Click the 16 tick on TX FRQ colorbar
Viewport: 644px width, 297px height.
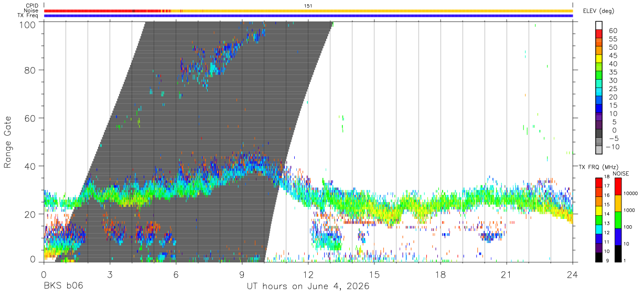(607, 195)
